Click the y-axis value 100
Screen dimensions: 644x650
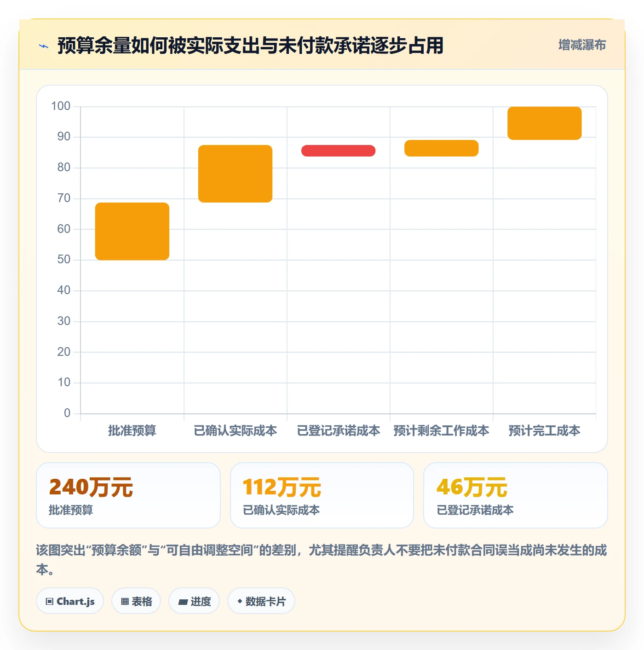pos(61,106)
